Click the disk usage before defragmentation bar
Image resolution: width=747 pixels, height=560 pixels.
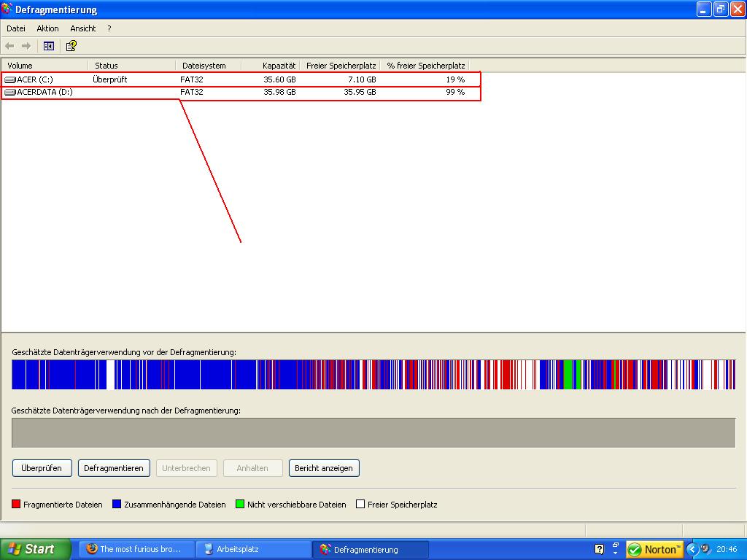[x=373, y=375]
